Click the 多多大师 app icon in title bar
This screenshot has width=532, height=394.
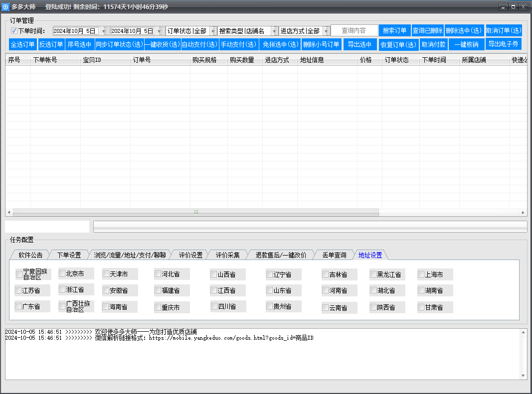(5, 7)
